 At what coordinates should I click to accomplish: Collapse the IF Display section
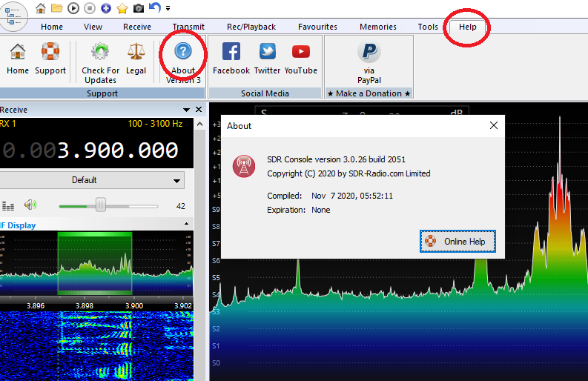[x=185, y=225]
